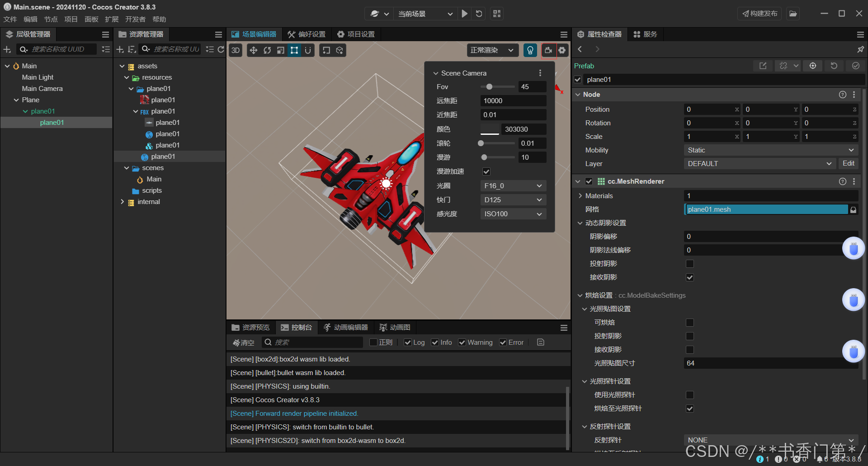Open the scene camera settings icon
868x466 pixels.
click(x=548, y=50)
